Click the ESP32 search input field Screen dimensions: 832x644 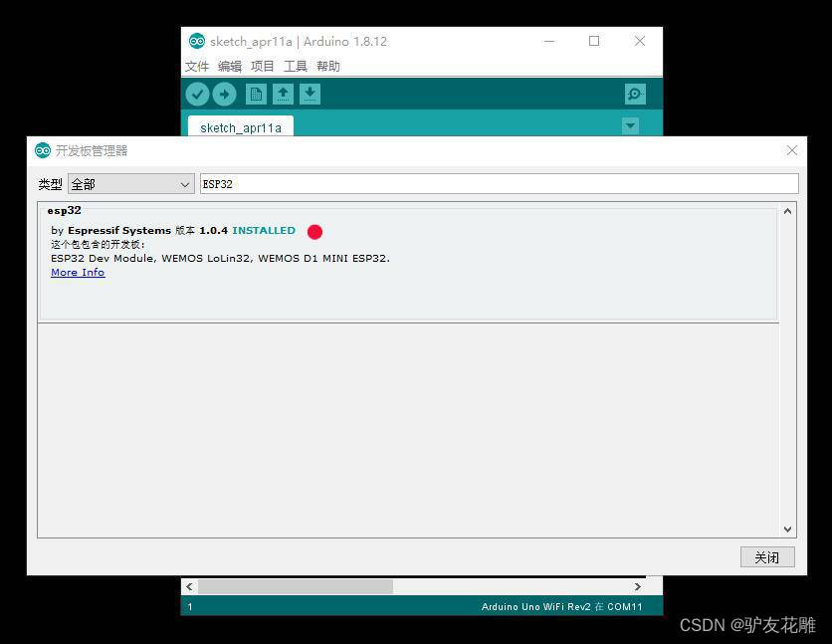tap(499, 184)
